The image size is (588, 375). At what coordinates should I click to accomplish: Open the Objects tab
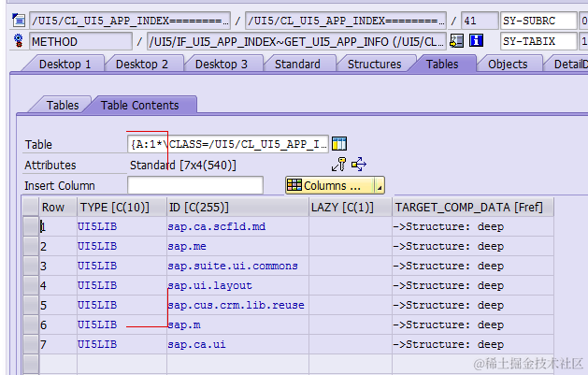click(x=508, y=65)
